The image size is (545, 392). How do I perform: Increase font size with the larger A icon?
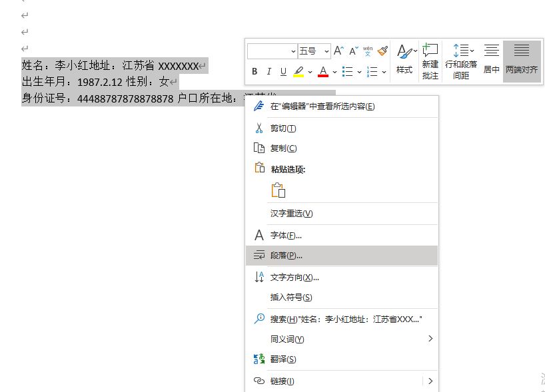pos(338,51)
